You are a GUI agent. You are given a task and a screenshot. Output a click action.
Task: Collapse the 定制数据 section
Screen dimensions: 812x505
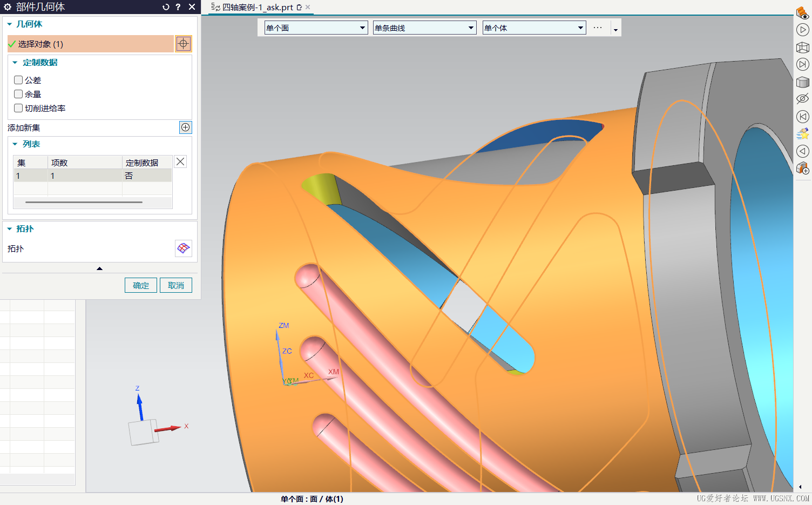15,63
